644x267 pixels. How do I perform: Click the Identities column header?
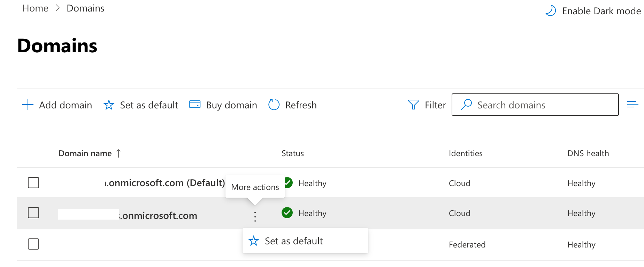tap(465, 153)
